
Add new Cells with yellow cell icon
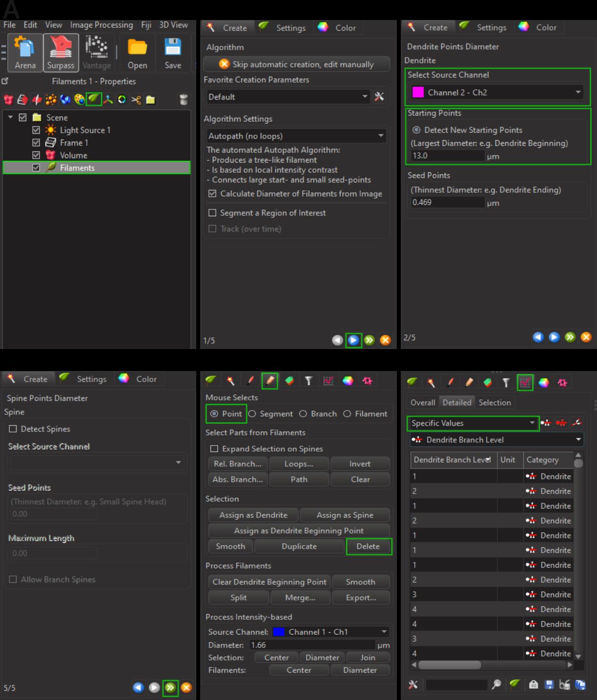(79, 100)
